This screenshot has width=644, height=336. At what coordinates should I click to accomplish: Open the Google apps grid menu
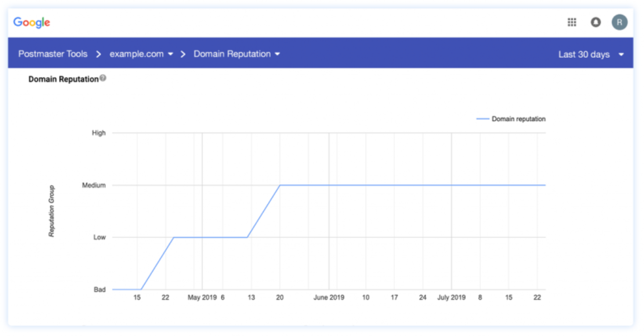pyautogui.click(x=572, y=22)
